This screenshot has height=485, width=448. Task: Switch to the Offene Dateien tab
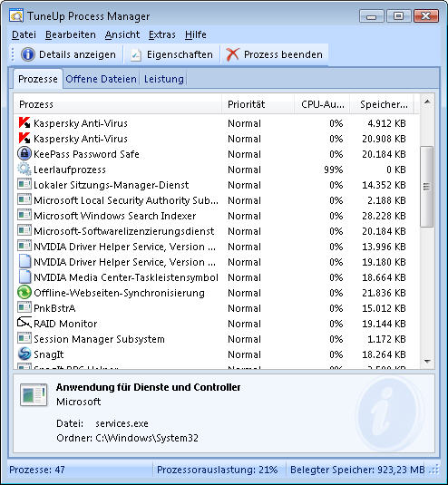pyautogui.click(x=101, y=79)
